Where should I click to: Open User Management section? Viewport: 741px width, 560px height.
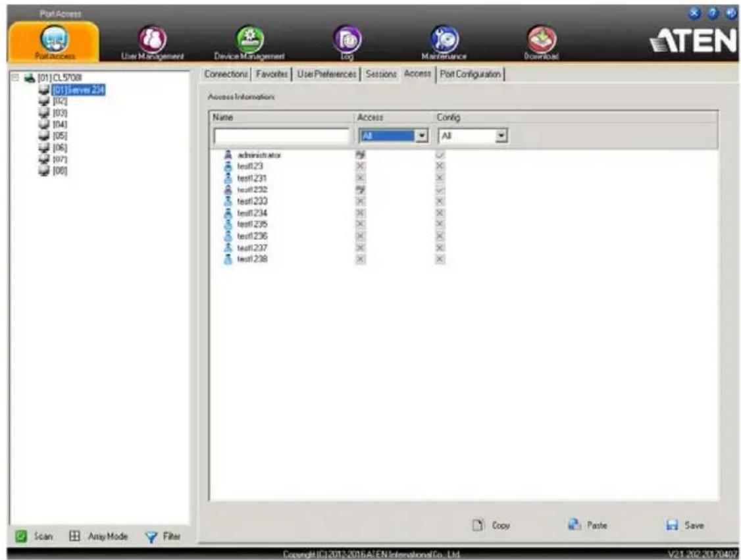(152, 43)
